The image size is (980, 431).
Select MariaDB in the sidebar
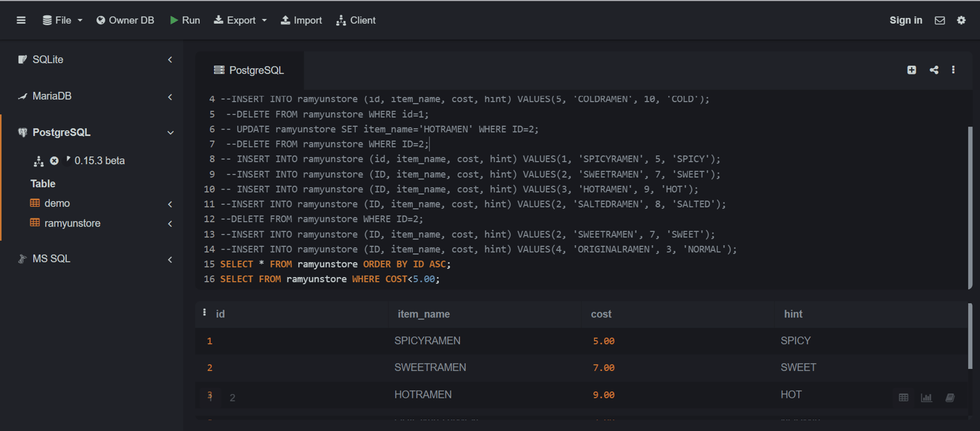point(52,96)
